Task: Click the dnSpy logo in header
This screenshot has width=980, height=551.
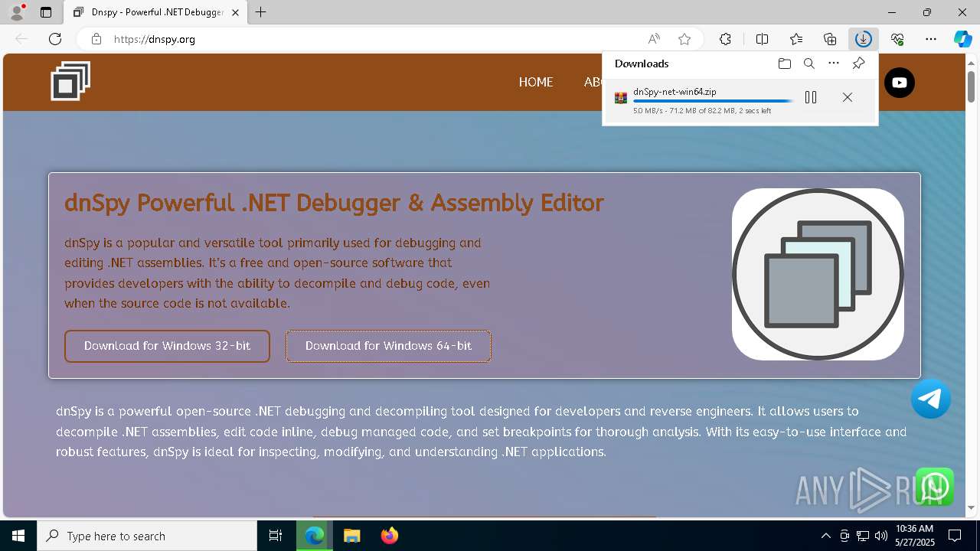Action: [x=70, y=81]
